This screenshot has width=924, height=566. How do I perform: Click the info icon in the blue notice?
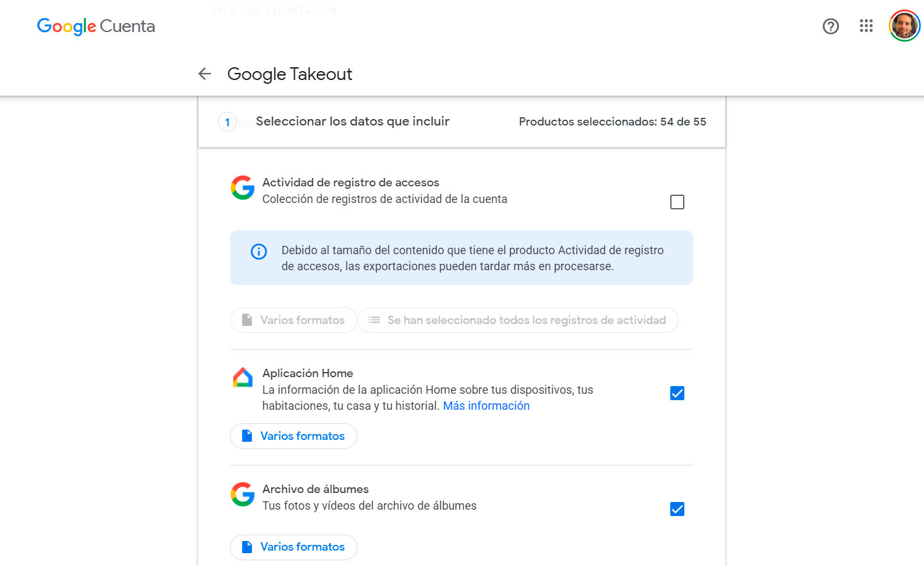(259, 252)
